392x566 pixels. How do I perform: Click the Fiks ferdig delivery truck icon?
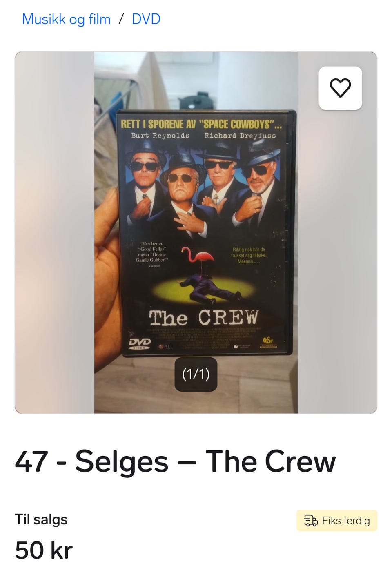[311, 521]
